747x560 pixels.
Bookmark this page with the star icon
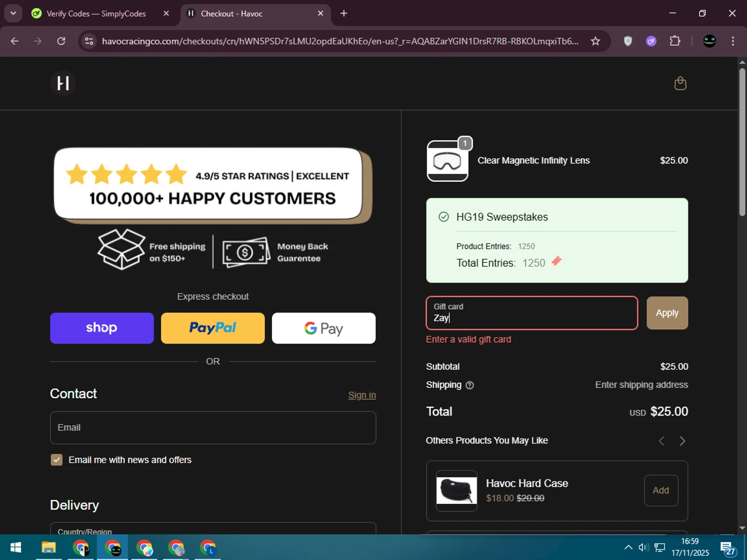pyautogui.click(x=595, y=41)
